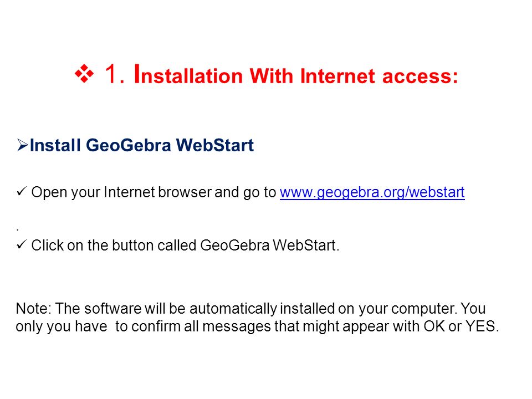Click the sentence 'Click on the button called'
The width and height of the screenshot is (532, 399).
coord(114,245)
